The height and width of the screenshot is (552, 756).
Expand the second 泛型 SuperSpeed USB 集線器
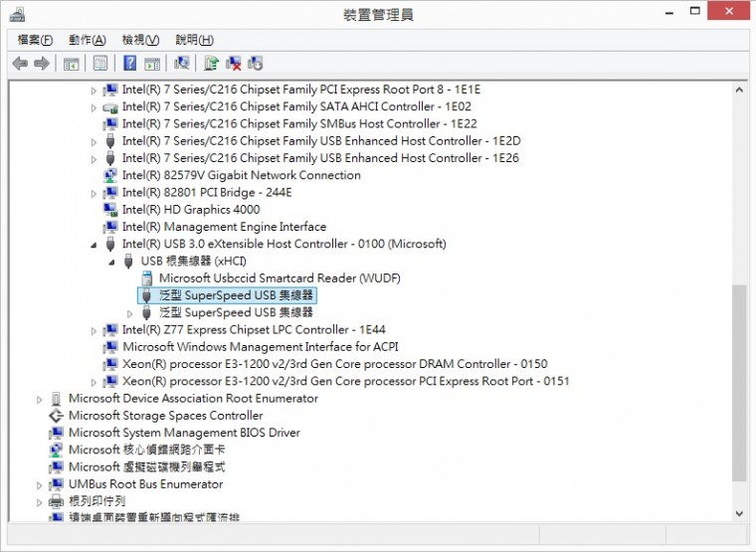129,314
